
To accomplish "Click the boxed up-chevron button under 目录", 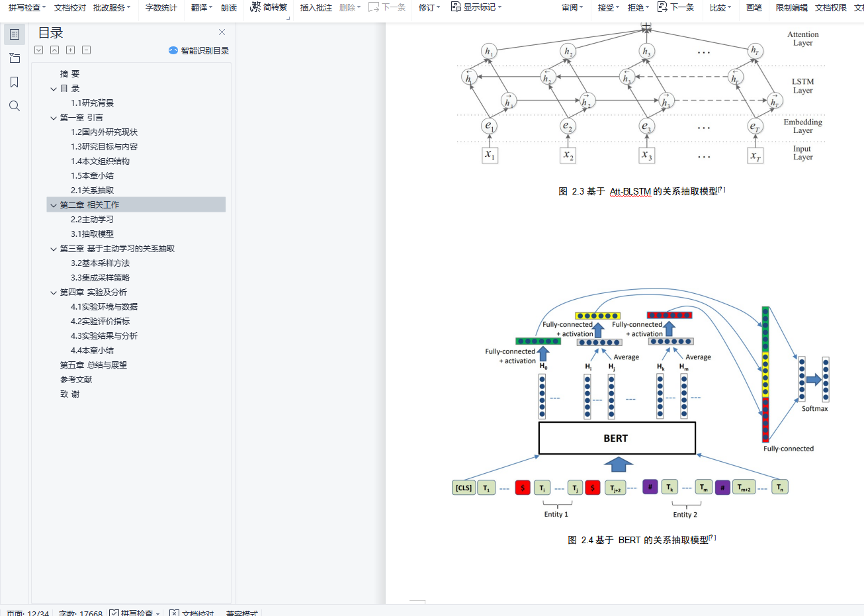I will 55,50.
